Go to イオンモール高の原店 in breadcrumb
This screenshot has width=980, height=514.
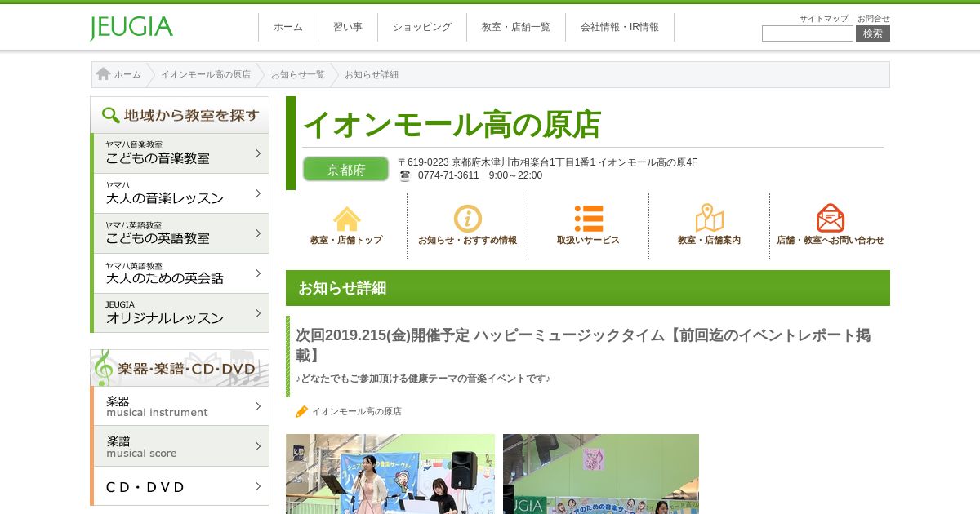pyautogui.click(x=206, y=74)
